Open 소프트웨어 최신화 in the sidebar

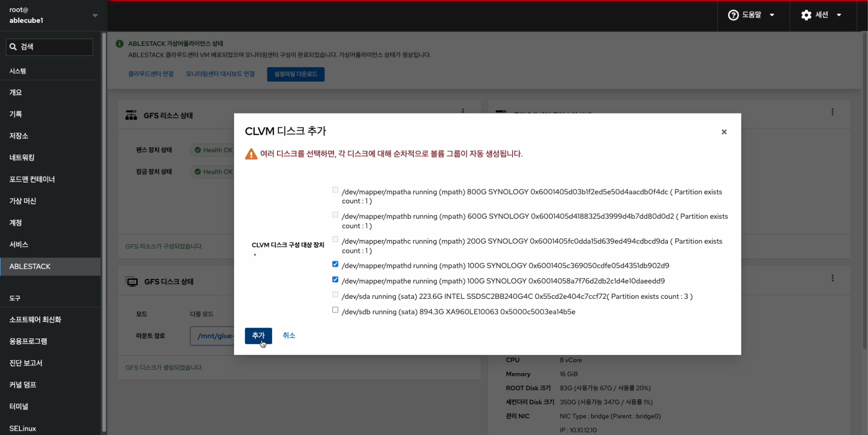click(x=50, y=320)
